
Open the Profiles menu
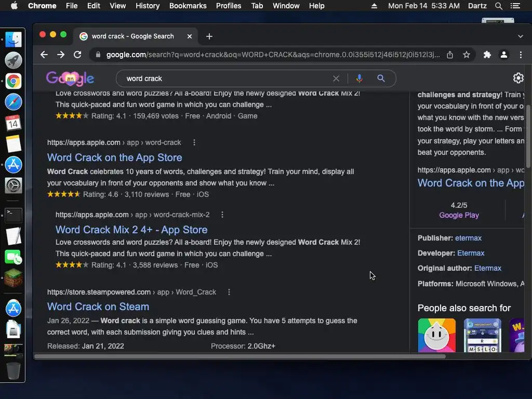pos(229,6)
